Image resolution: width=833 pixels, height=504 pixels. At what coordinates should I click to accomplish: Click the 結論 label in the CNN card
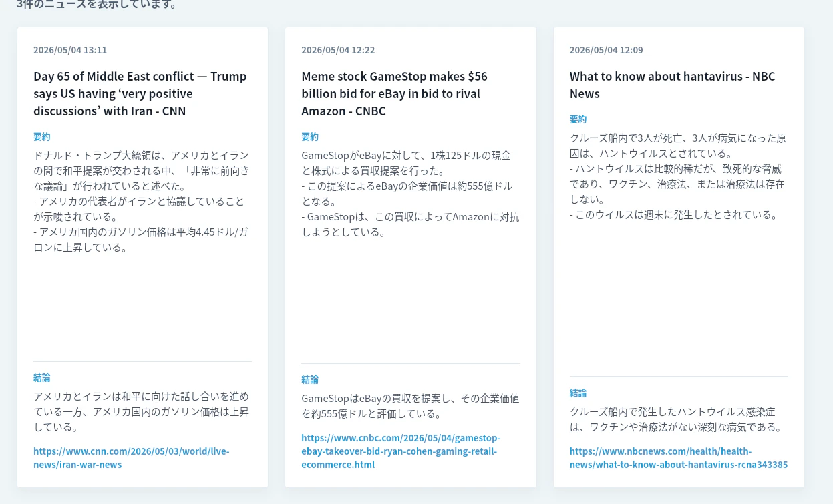[x=42, y=377]
